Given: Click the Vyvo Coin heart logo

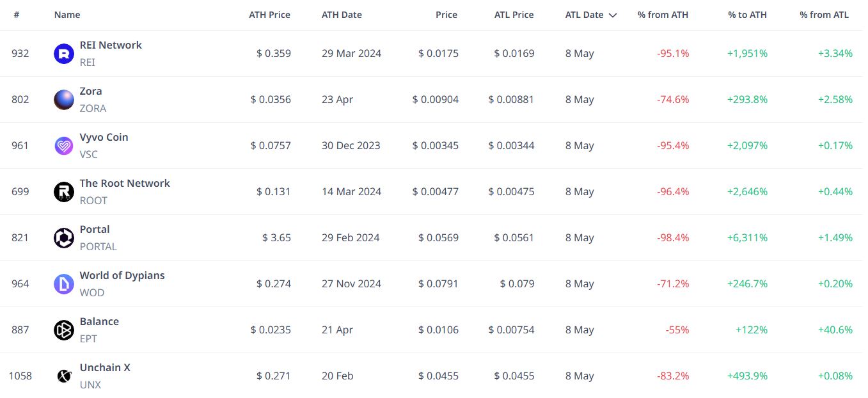Looking at the screenshot, I should click(64, 146).
